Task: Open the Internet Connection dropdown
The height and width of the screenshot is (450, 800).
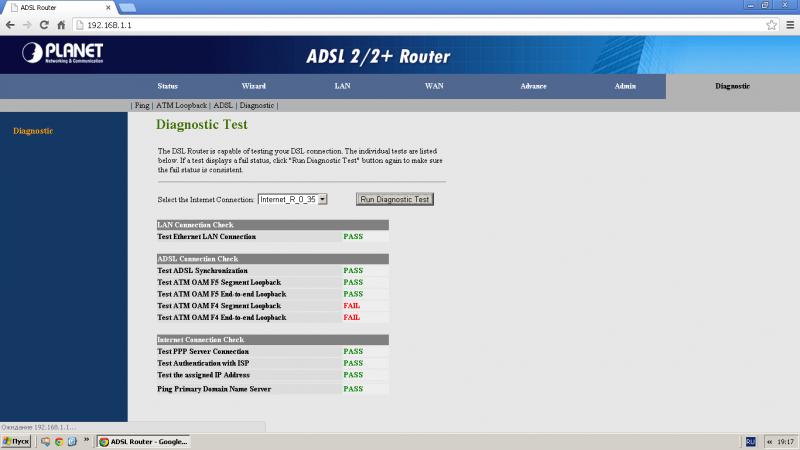Action: click(x=293, y=199)
